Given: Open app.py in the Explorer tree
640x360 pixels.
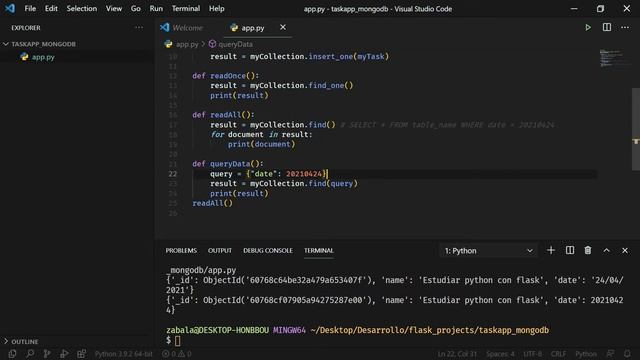Looking at the screenshot, I should click(43, 57).
